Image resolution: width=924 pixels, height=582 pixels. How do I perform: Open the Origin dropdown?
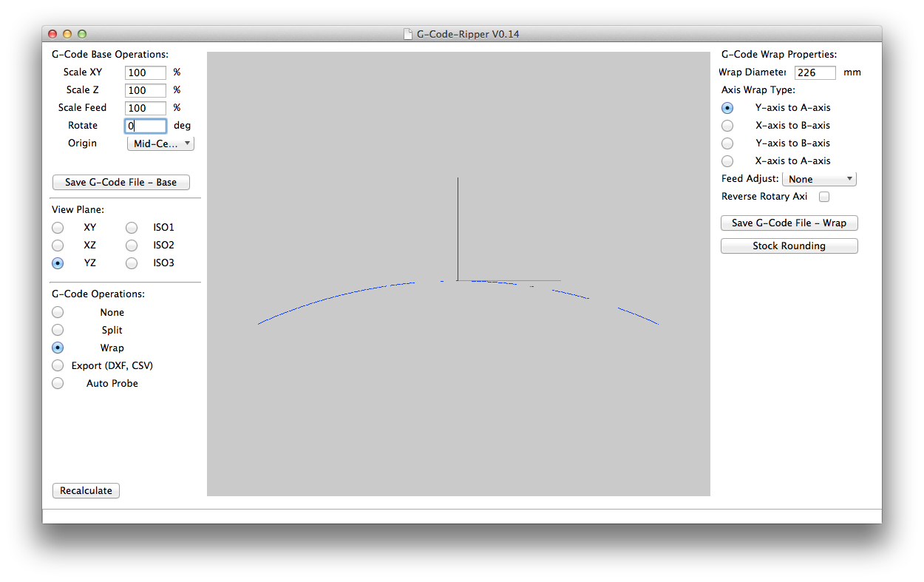pyautogui.click(x=160, y=143)
